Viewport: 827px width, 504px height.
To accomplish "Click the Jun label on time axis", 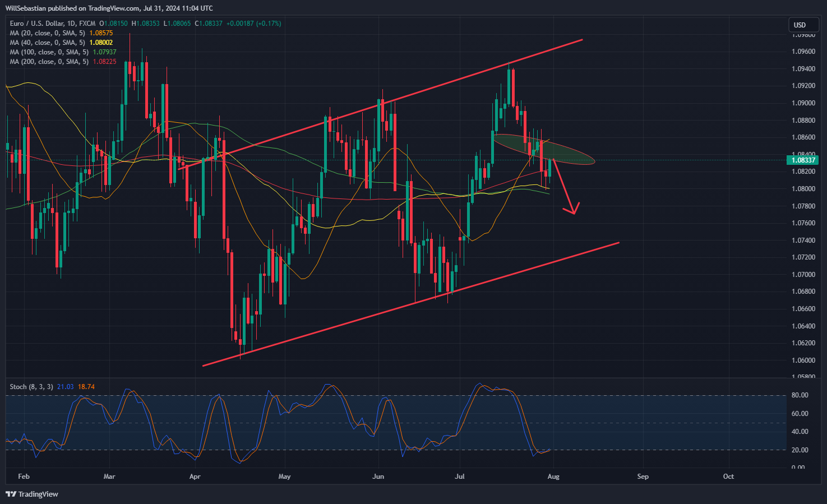I will (378, 477).
